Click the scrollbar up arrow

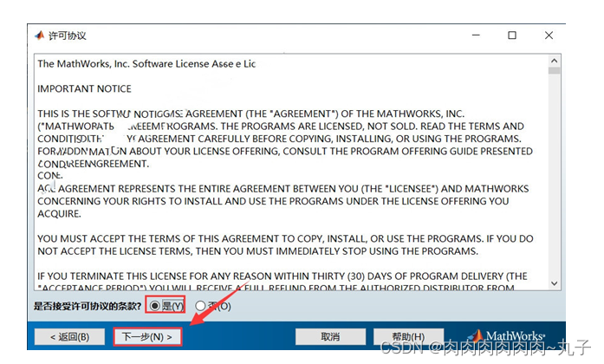coord(555,61)
